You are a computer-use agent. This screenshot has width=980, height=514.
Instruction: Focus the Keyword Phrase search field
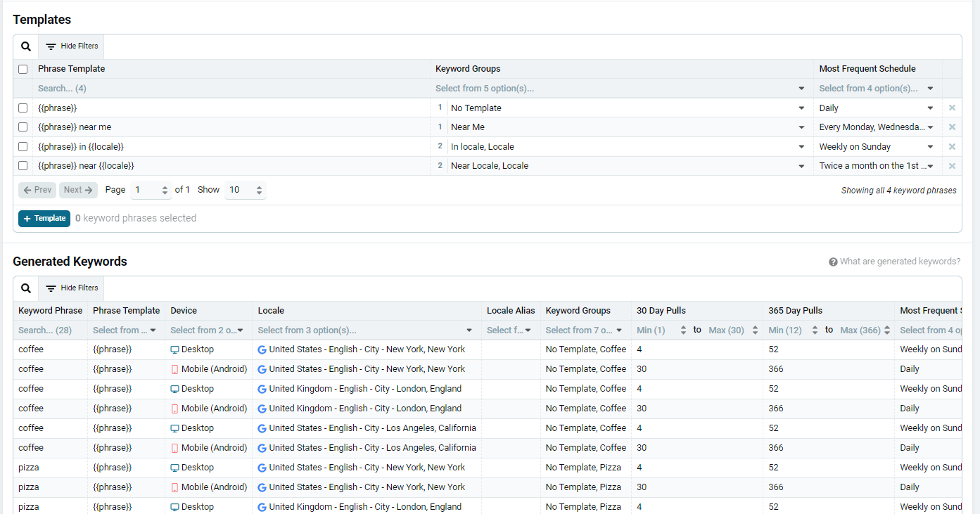click(x=50, y=330)
